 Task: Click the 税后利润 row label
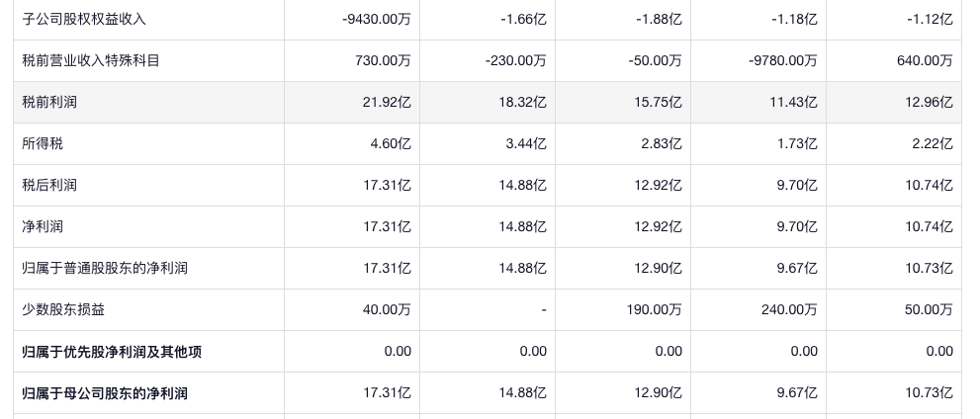(x=49, y=185)
